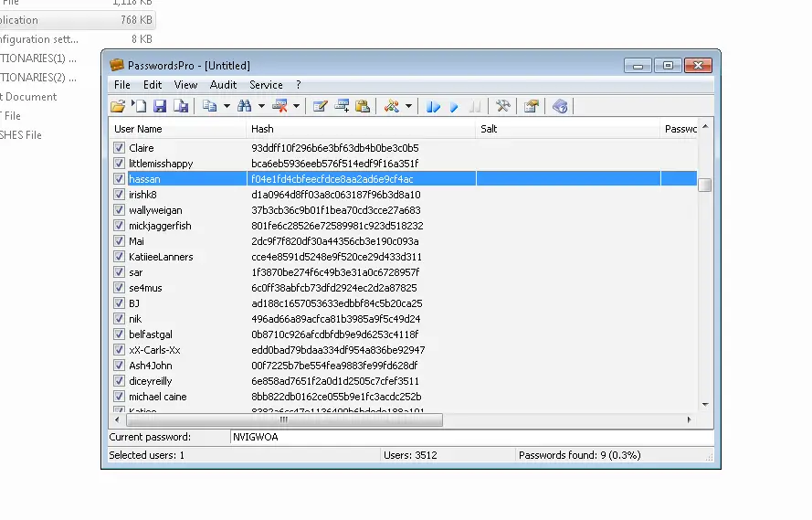
Task: Click the binoculars Find icon
Action: point(245,106)
